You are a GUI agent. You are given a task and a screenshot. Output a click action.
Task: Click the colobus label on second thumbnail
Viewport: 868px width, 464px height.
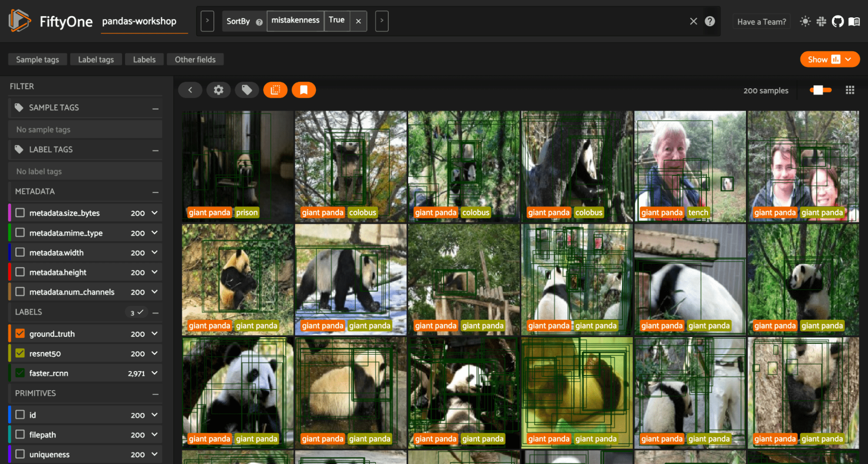coord(363,212)
